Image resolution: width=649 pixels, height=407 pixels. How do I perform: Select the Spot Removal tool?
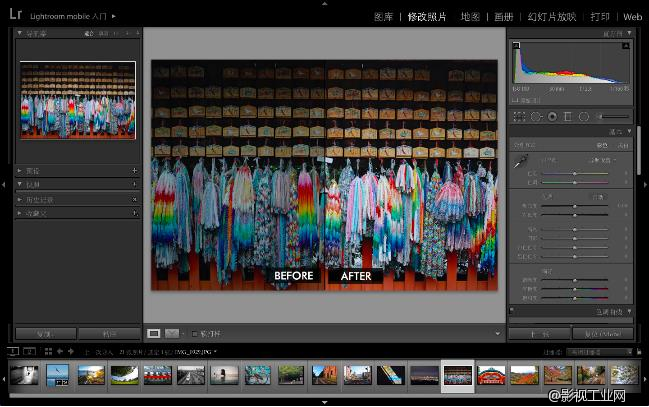tap(537, 116)
